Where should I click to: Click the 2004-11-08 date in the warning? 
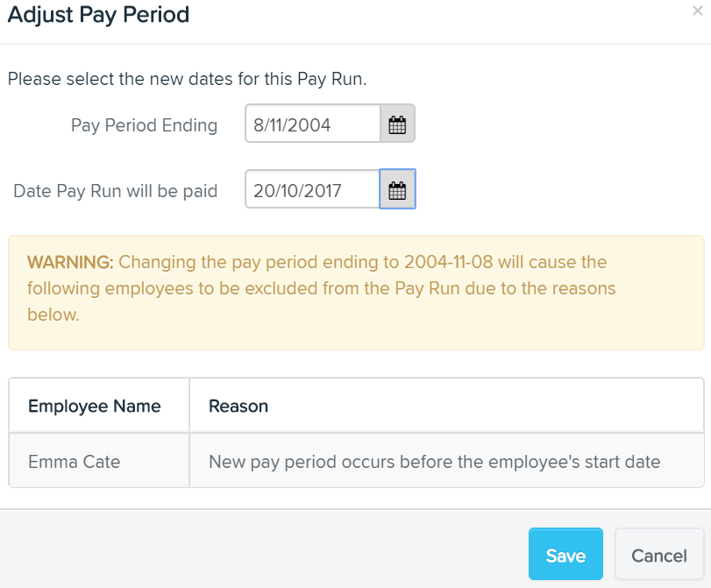tap(448, 262)
